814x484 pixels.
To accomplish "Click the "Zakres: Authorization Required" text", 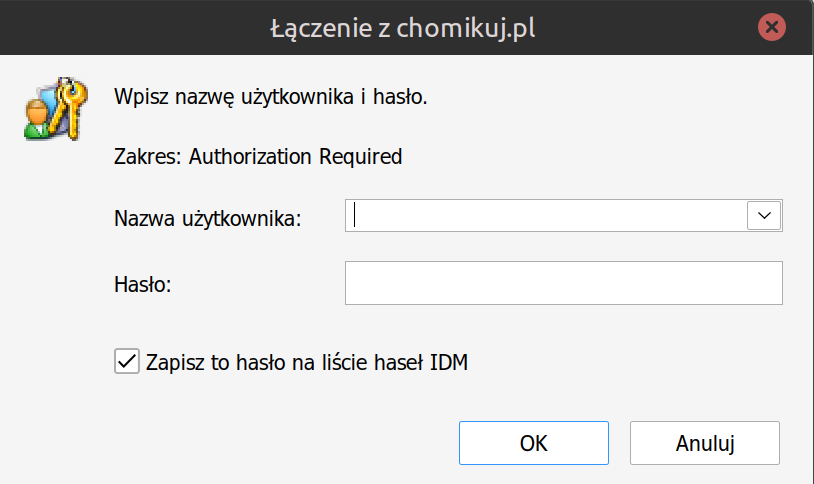I will click(x=258, y=156).
